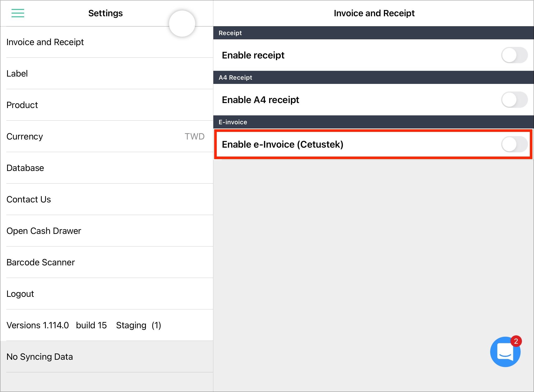Open the hamburger menu icon
This screenshot has height=392, width=534.
pos(18,13)
